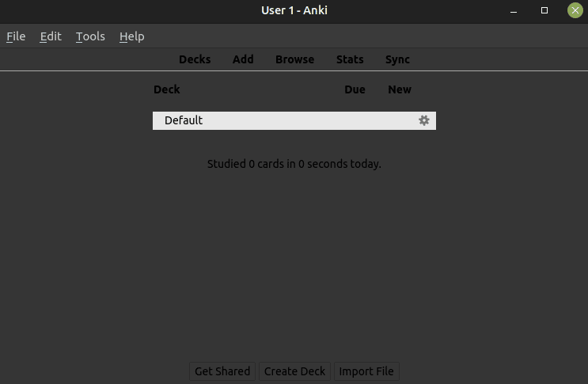Click the 'Studied 0 cards' status text
Screen dimensions: 588x384
tap(294, 164)
